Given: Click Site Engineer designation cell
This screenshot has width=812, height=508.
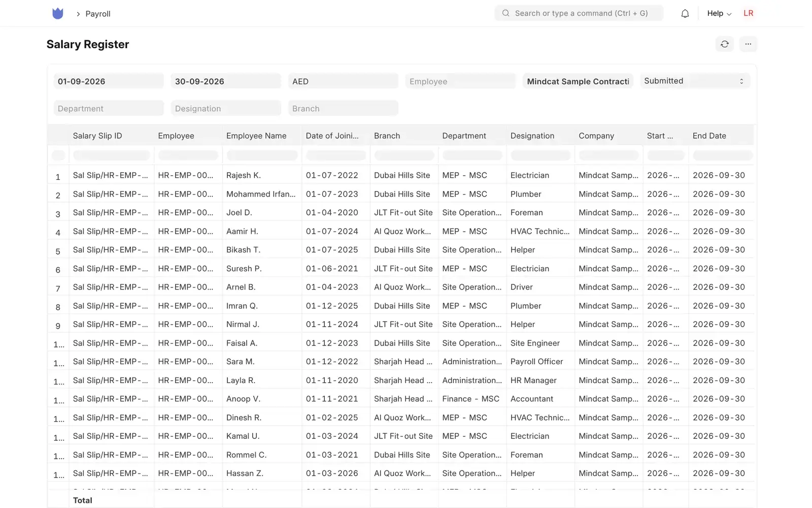Looking at the screenshot, I should [x=540, y=343].
